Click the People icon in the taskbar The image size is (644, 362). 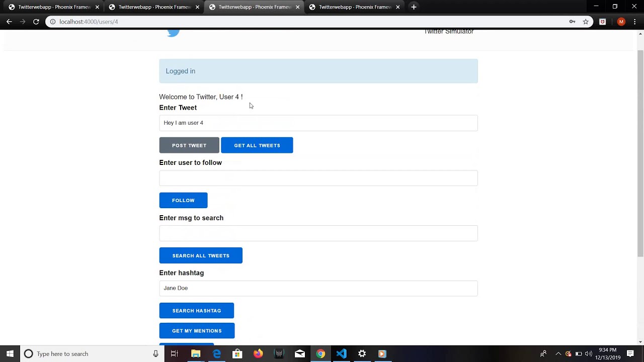543,354
